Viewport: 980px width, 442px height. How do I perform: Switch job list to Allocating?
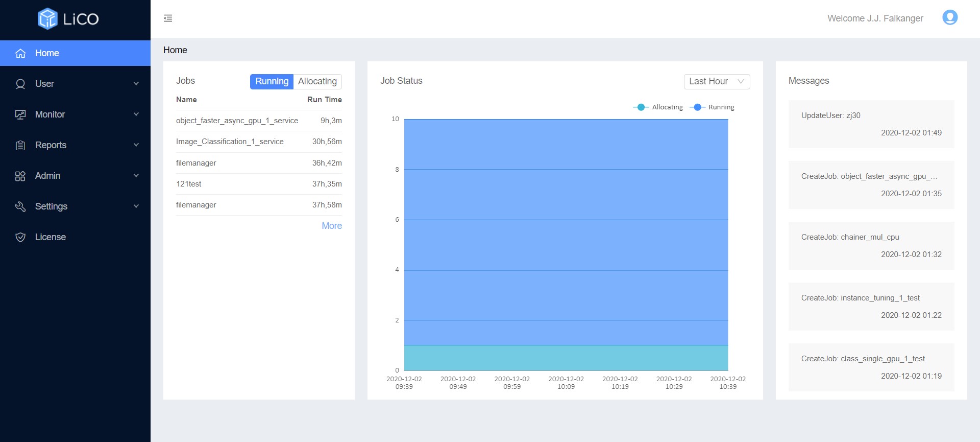click(x=317, y=81)
